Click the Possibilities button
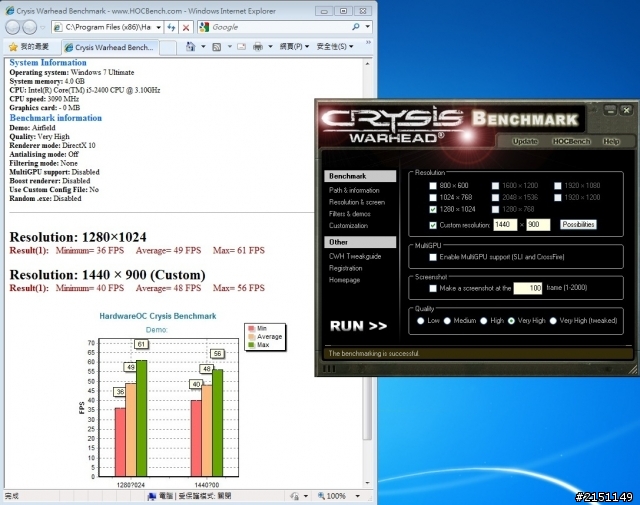 tap(578, 225)
